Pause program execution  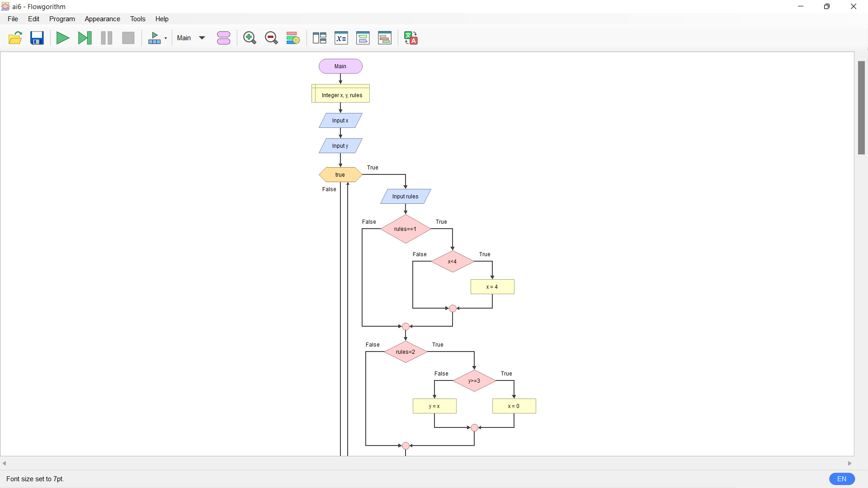pos(106,38)
